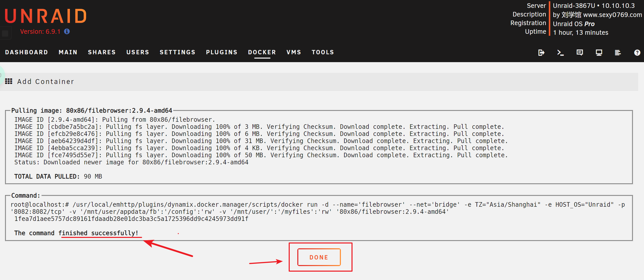This screenshot has height=280, width=644.
Task: Click the docker run command text
Action: coord(318,208)
